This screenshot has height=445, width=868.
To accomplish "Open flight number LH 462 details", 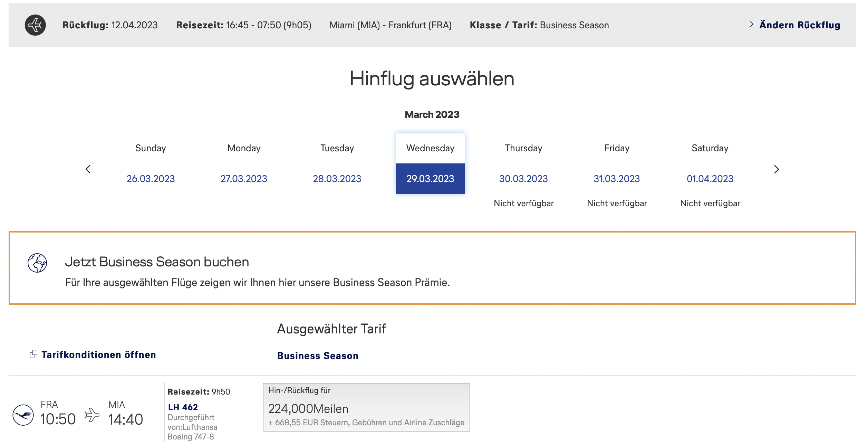I will click(183, 407).
